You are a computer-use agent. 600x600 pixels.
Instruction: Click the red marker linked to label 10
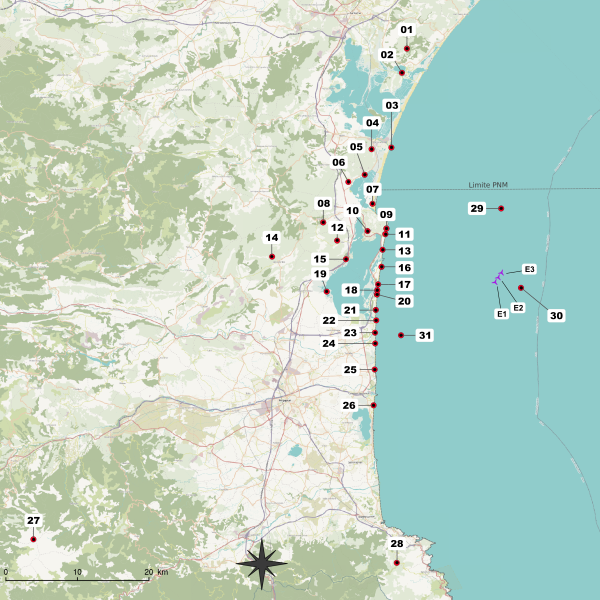tap(367, 231)
